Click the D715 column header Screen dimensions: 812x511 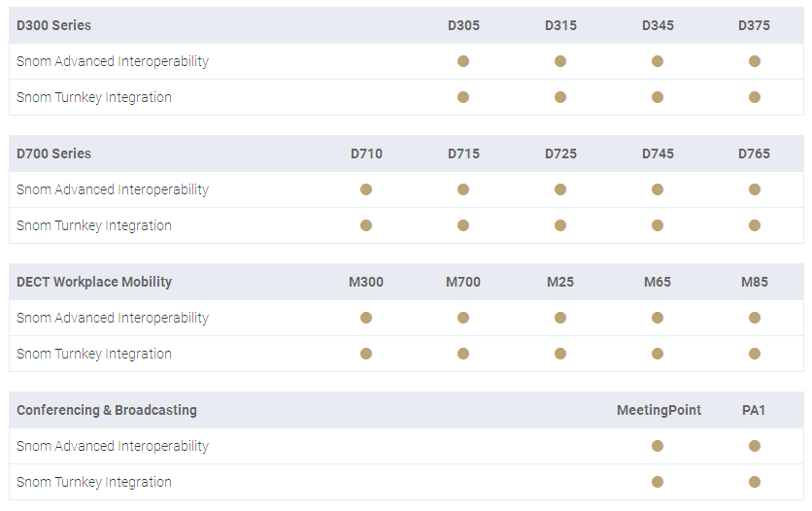tap(463, 153)
